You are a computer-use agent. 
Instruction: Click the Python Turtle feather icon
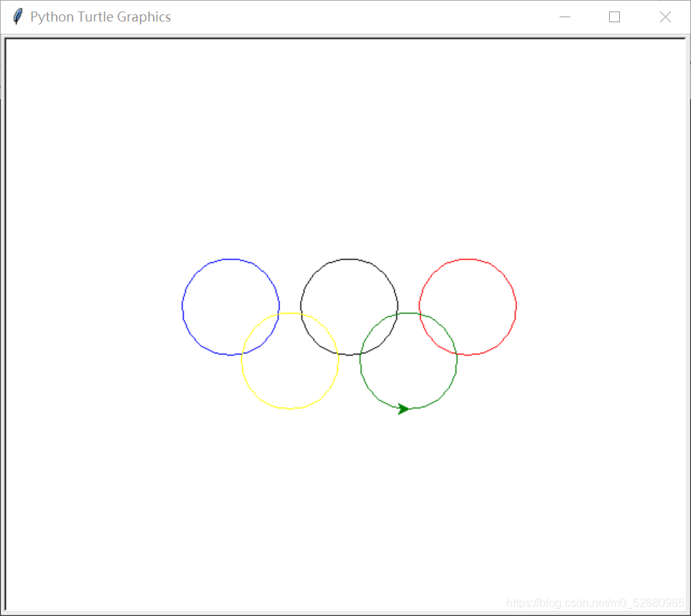click(18, 17)
